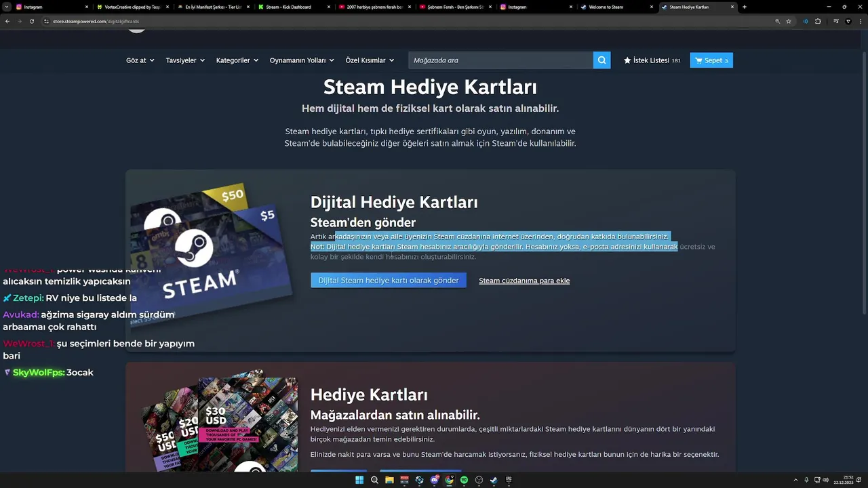Open Discord from the taskbar
The image size is (868, 488).
[x=435, y=480]
